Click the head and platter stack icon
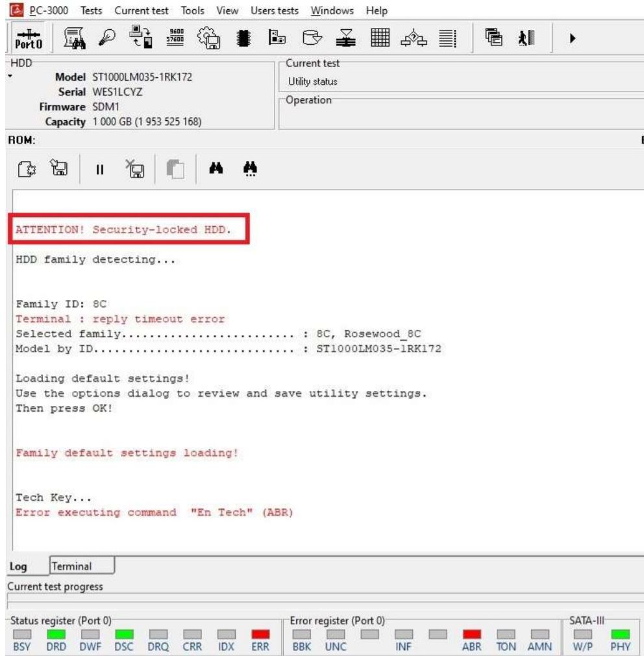Viewport: 644px width, 656px height. (345, 38)
